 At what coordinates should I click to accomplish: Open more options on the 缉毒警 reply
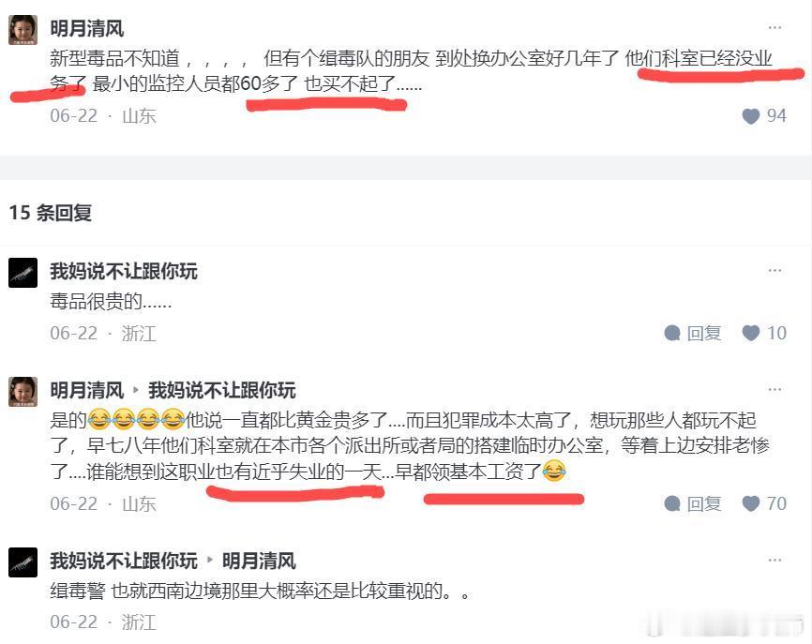(774, 561)
